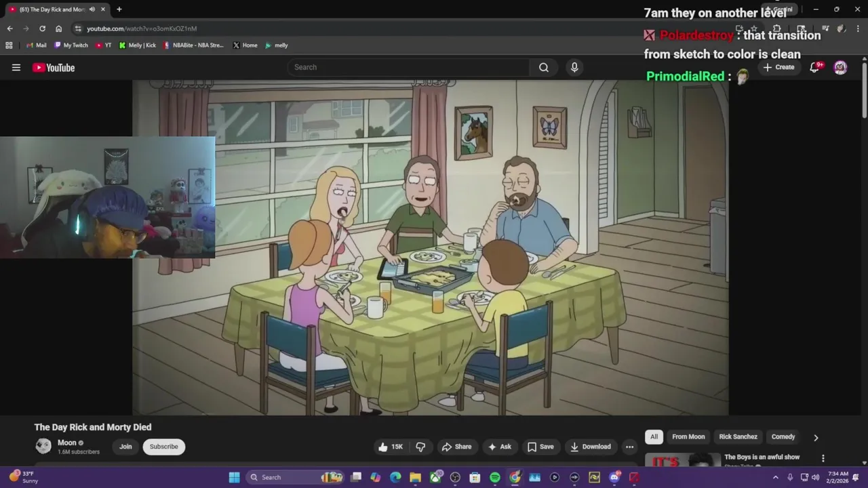The width and height of the screenshot is (868, 488).
Task: Open Chrome three-dot menu
Action: click(859, 28)
